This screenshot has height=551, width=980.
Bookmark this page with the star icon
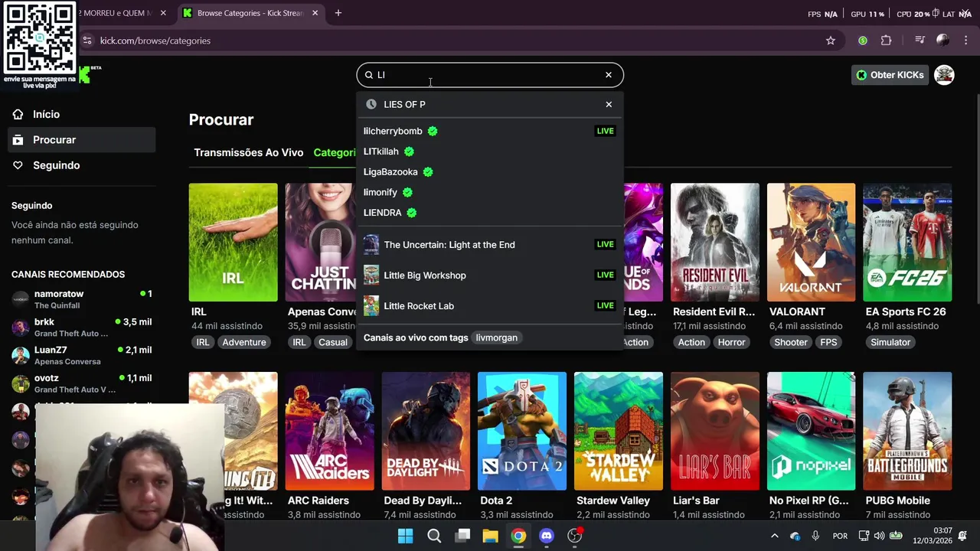point(831,41)
